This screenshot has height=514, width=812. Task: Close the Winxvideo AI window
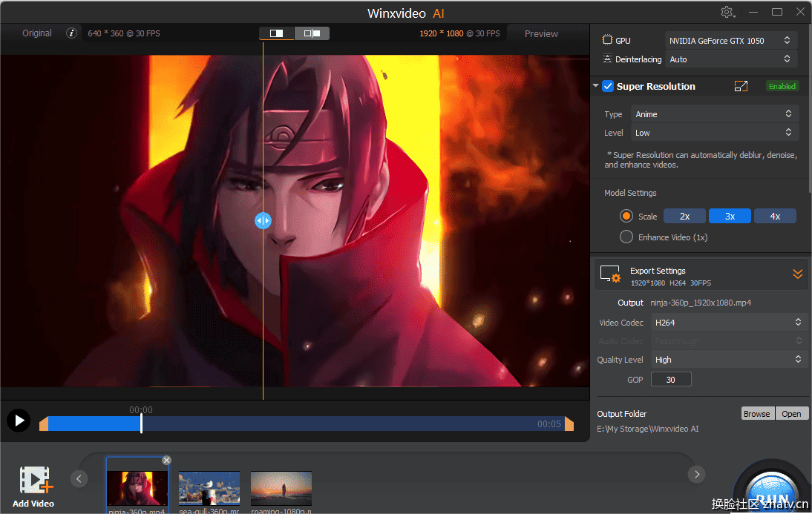pos(801,12)
